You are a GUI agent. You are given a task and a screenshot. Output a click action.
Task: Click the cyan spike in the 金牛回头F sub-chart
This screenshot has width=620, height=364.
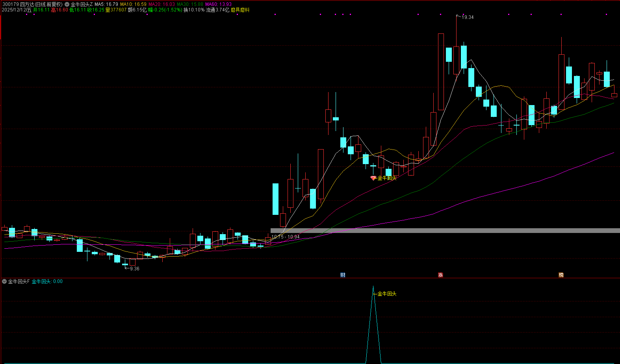point(373,325)
